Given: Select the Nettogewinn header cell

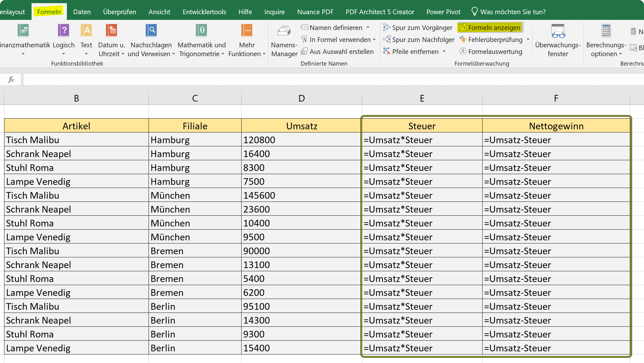Looking at the screenshot, I should click(556, 126).
